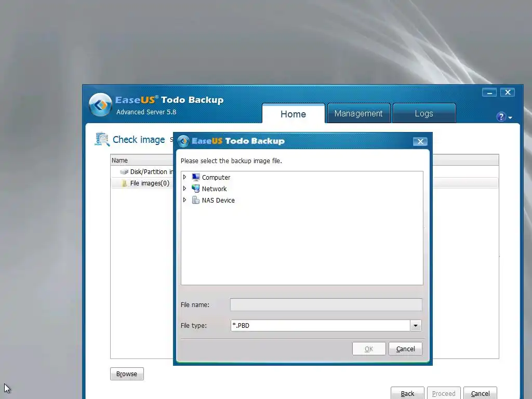Screen dimensions: 532x399
Task: Click the 'Advanced Server 5.8' text
Action: tap(146, 112)
